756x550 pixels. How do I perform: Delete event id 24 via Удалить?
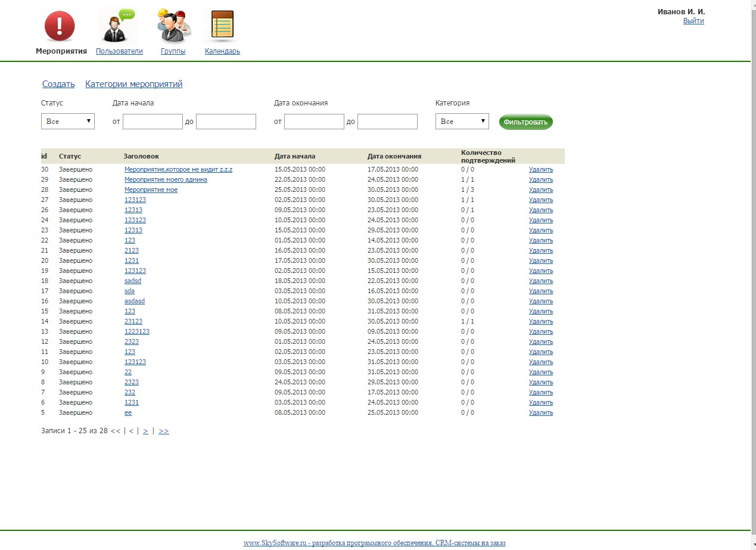coord(541,220)
